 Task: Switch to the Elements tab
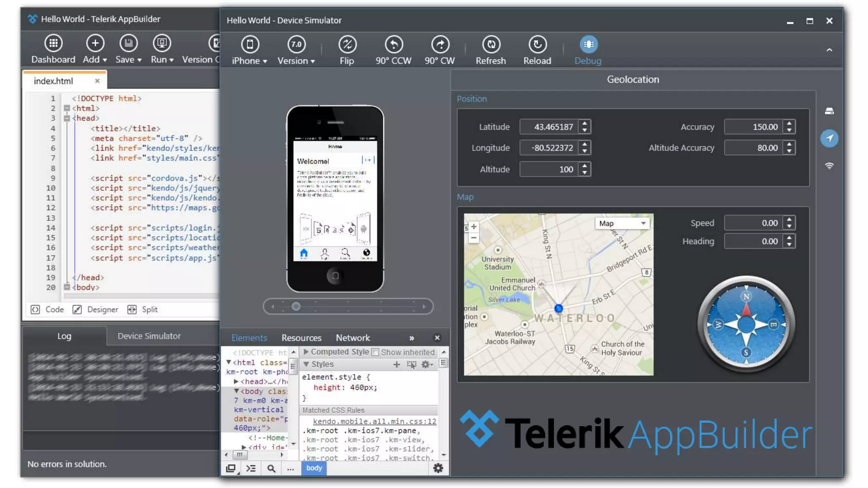click(249, 338)
